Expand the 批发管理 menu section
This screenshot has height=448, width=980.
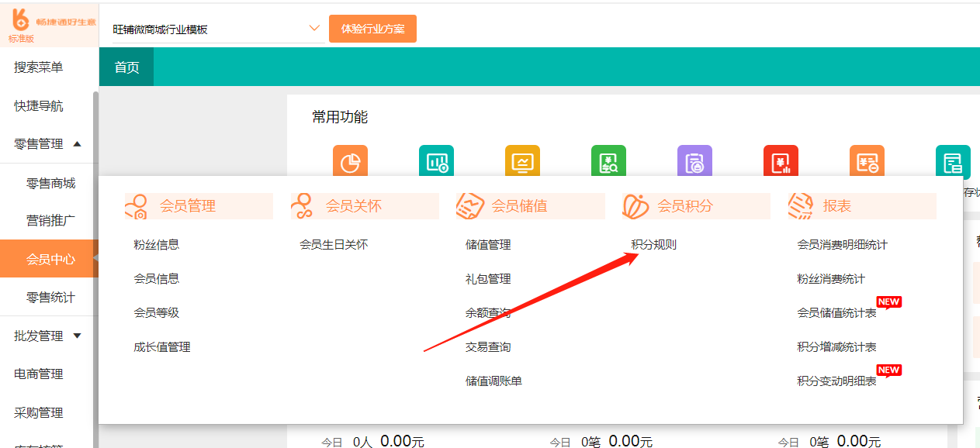(x=77, y=336)
